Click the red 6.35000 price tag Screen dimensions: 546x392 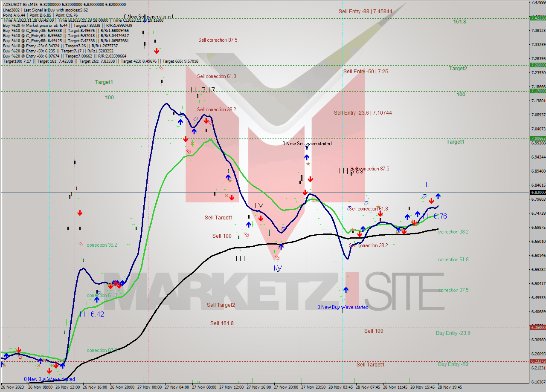coord(537,327)
